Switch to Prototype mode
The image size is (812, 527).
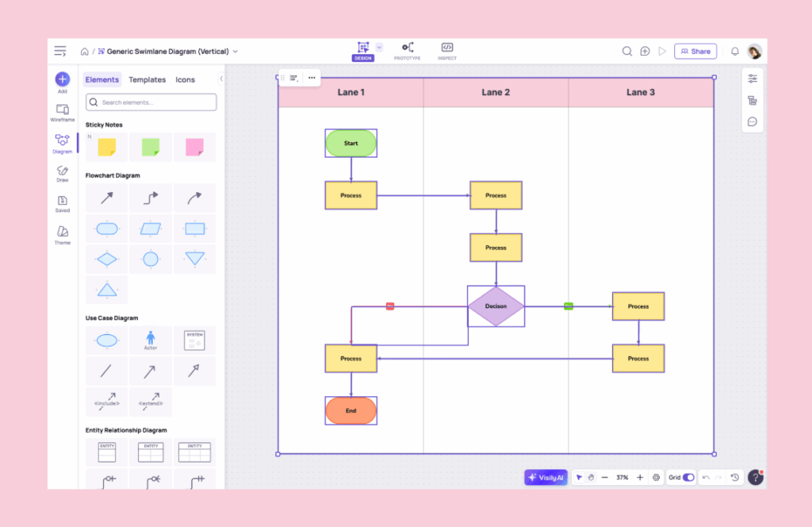(x=408, y=52)
